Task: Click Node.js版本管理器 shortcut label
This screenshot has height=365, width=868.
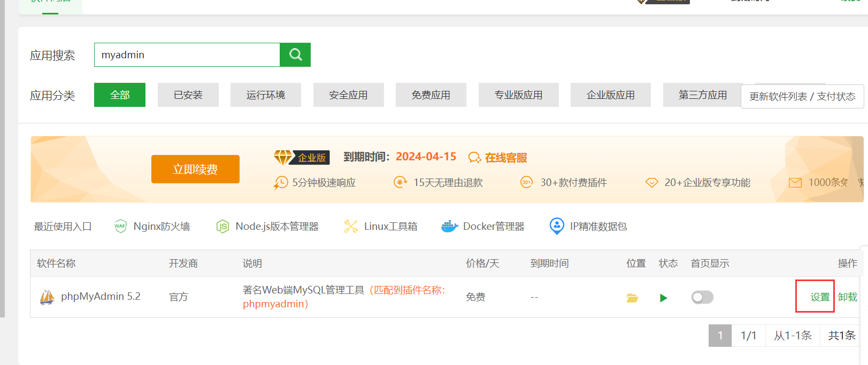Action: tap(277, 227)
